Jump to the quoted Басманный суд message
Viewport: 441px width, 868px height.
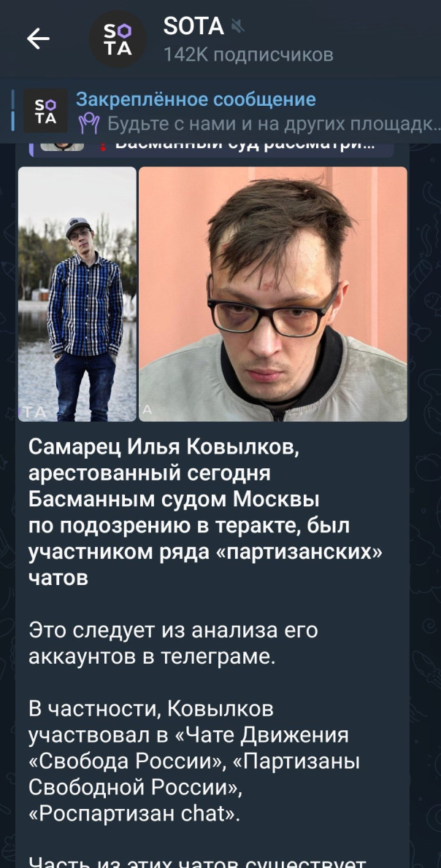(211, 147)
